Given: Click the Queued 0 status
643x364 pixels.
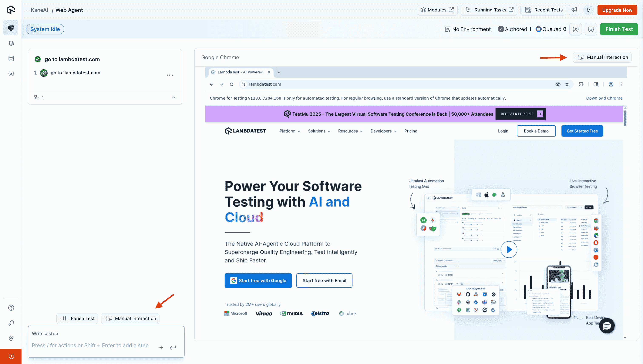Looking at the screenshot, I should 551,29.
